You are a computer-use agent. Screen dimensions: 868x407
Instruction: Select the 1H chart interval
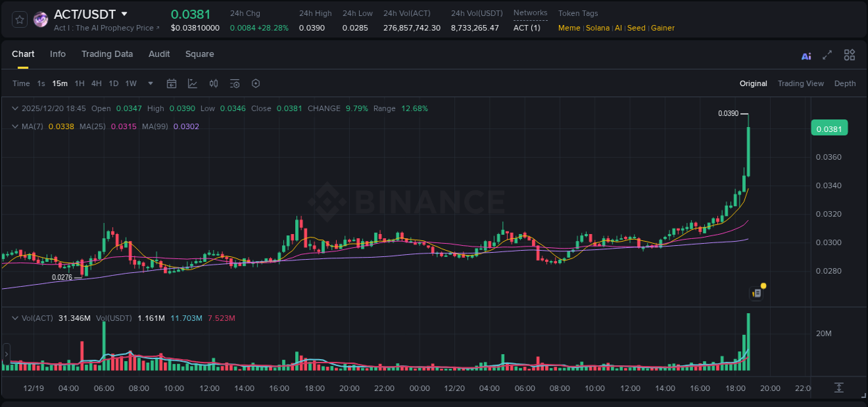pos(78,83)
